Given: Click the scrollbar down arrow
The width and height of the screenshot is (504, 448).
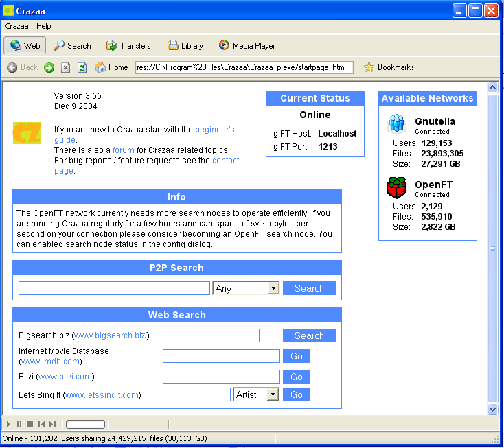Looking at the screenshot, I should pos(492,409).
